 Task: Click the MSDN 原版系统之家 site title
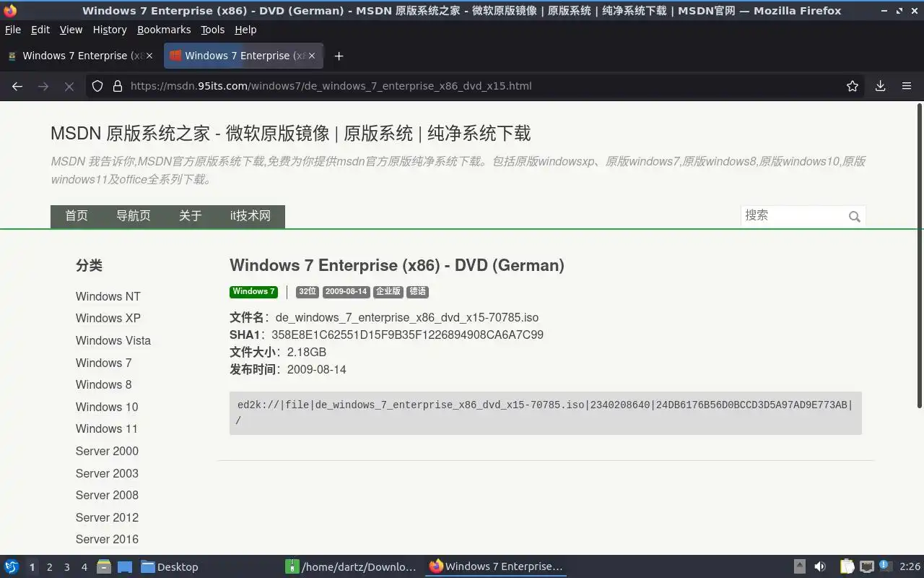pos(290,134)
